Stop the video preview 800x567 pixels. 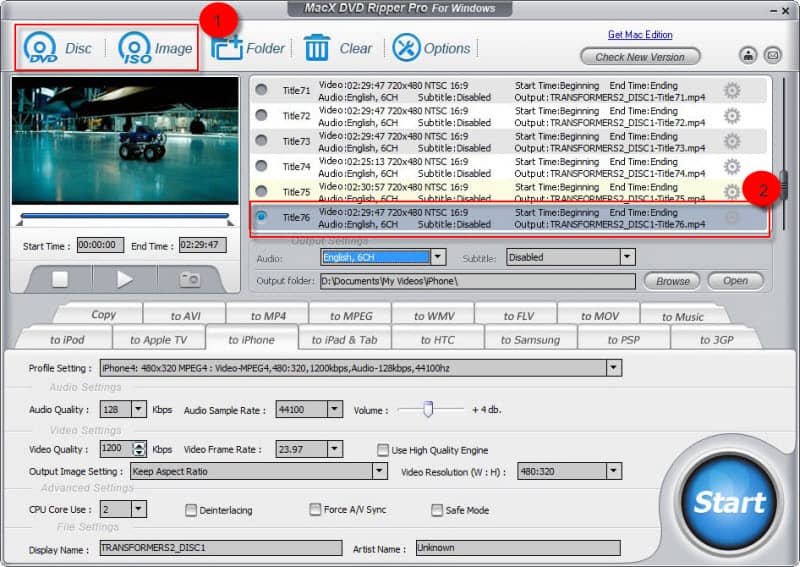[60, 279]
